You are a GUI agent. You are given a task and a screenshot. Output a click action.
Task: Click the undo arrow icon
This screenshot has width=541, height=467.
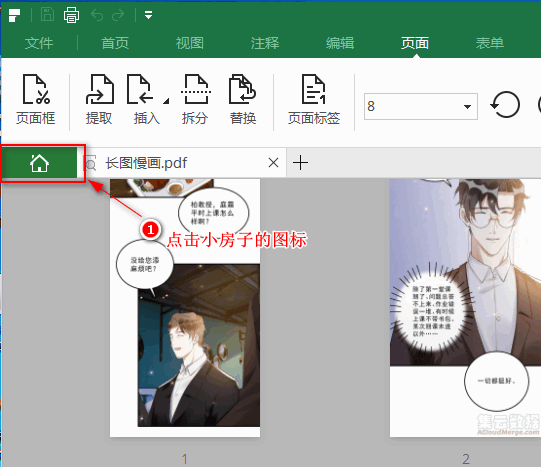(x=97, y=15)
